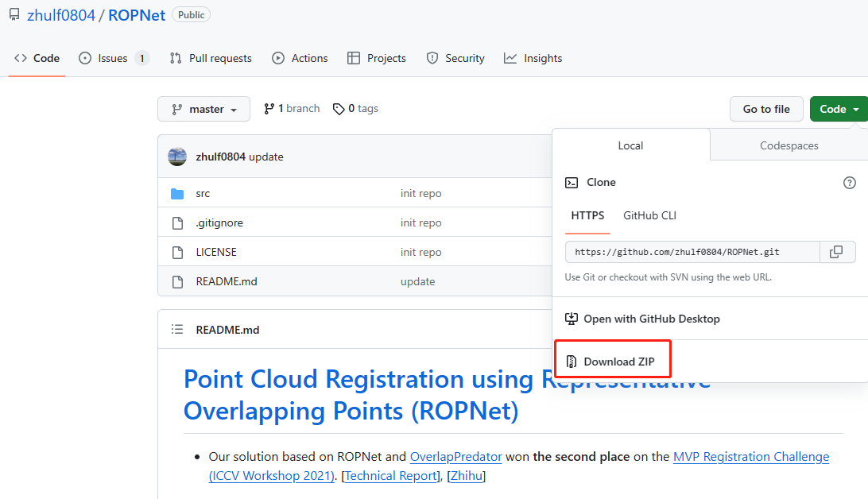The image size is (868, 499).
Task: Open the Technical Report link
Action: pyautogui.click(x=391, y=476)
